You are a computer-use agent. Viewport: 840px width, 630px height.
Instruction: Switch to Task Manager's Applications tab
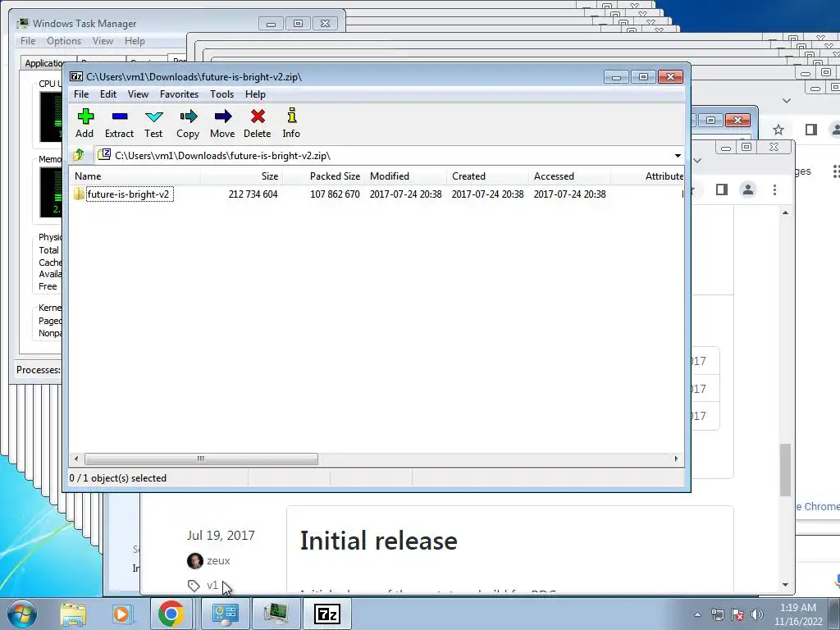43,62
